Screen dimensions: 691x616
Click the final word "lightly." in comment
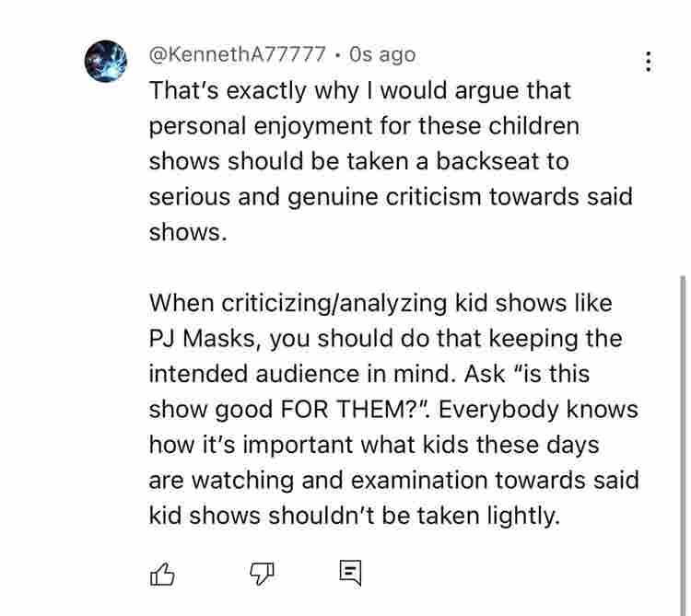pyautogui.click(x=523, y=516)
